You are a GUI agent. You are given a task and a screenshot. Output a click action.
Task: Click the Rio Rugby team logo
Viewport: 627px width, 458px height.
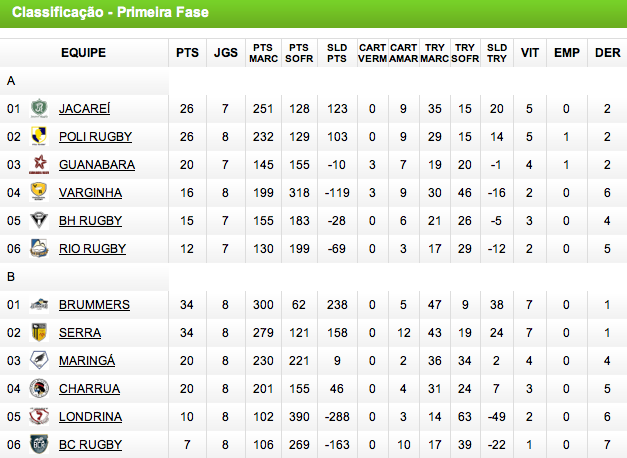pos(39,248)
